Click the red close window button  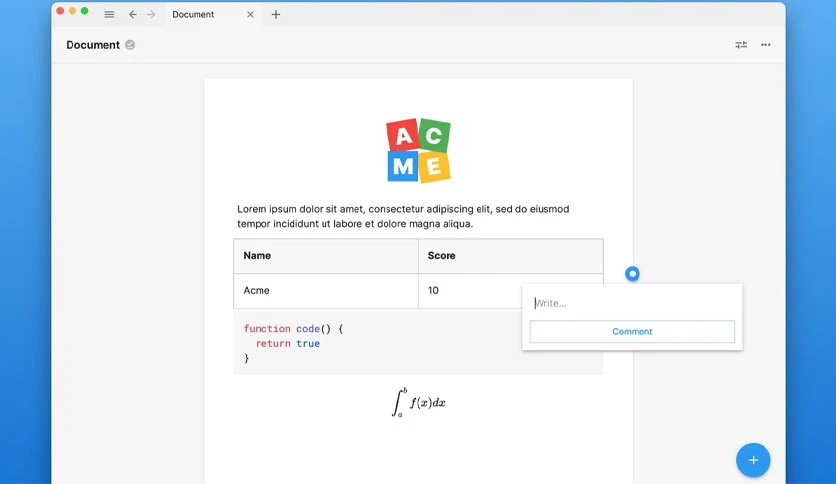click(60, 11)
